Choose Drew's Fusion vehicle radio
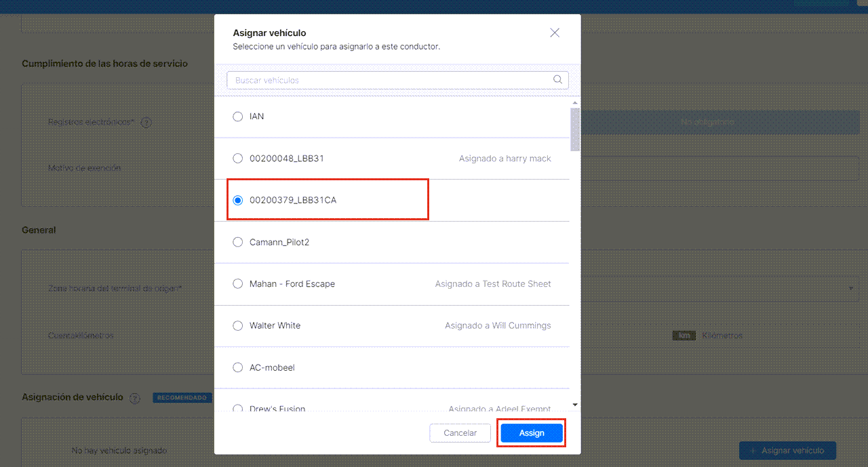The width and height of the screenshot is (868, 467). click(x=238, y=409)
